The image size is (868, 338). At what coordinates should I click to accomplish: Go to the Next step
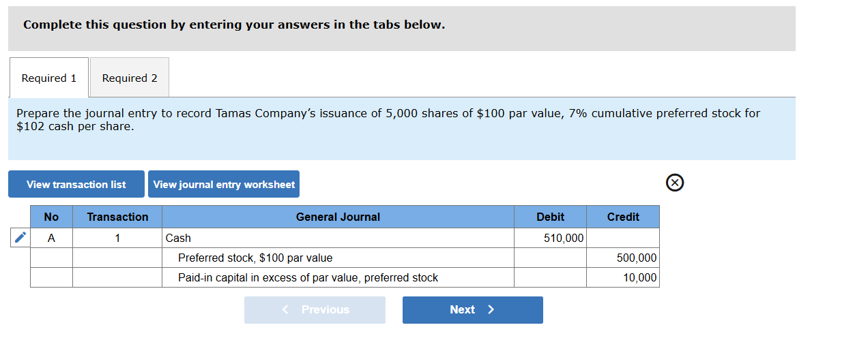472,310
